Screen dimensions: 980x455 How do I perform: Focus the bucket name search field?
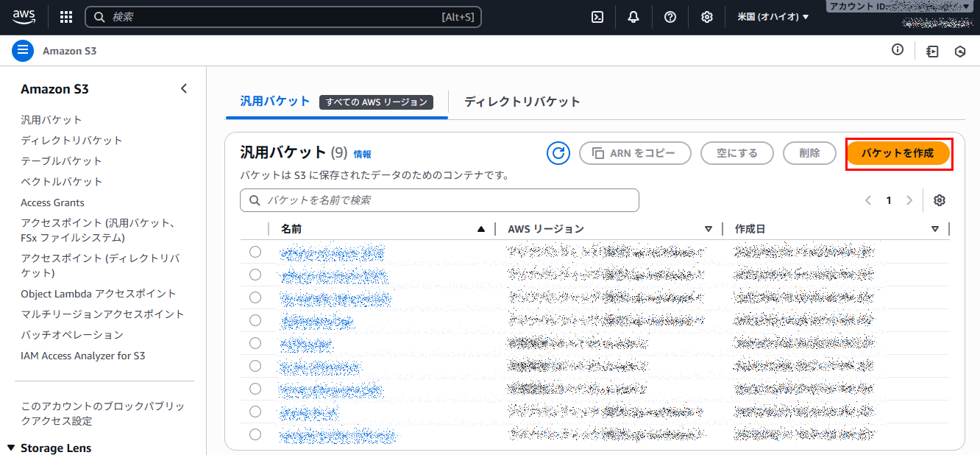pos(439,200)
